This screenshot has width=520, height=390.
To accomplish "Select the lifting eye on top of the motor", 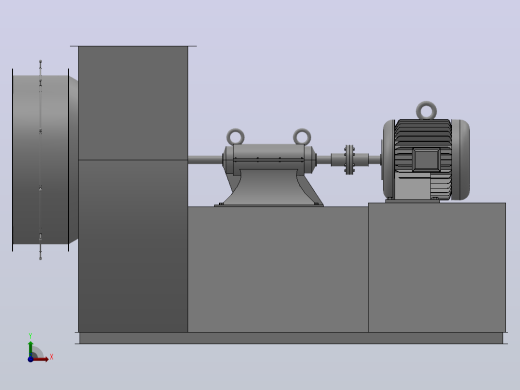I will pyautogui.click(x=426, y=110).
